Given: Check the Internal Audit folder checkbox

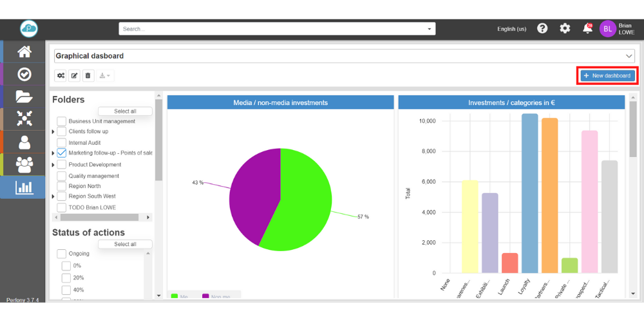Looking at the screenshot, I should click(62, 142).
